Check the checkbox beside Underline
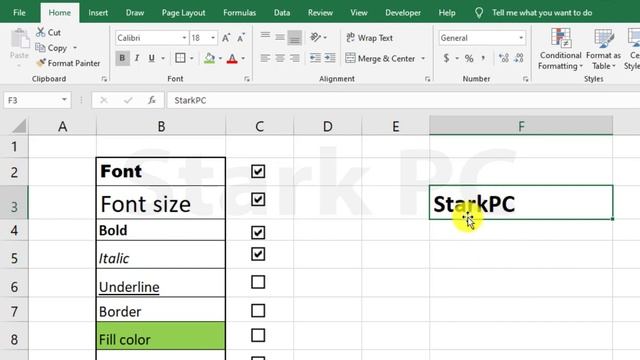640x360 pixels. pyautogui.click(x=258, y=282)
